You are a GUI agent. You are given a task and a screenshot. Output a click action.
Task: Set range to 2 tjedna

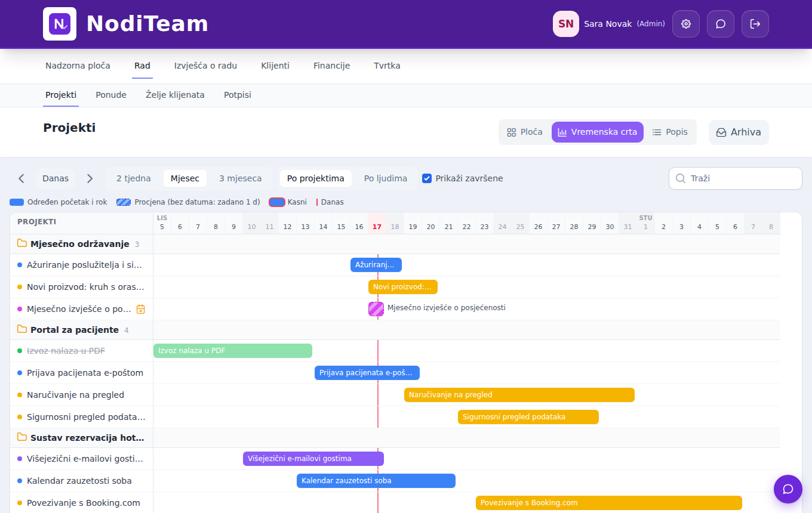click(x=134, y=178)
